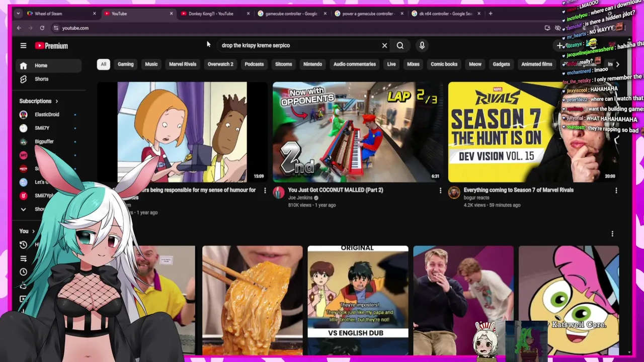The height and width of the screenshot is (362, 644).
Task: Click the YouTube Premium logo
Action: (x=51, y=46)
